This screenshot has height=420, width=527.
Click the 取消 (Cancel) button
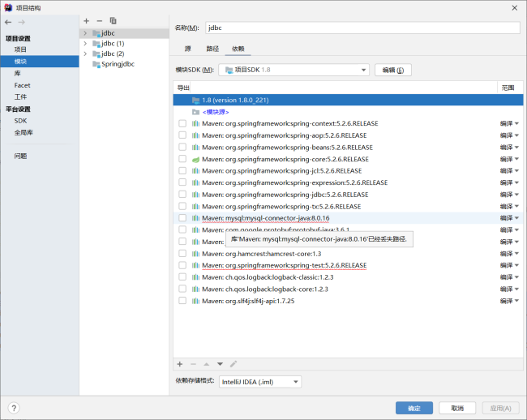tap(457, 408)
